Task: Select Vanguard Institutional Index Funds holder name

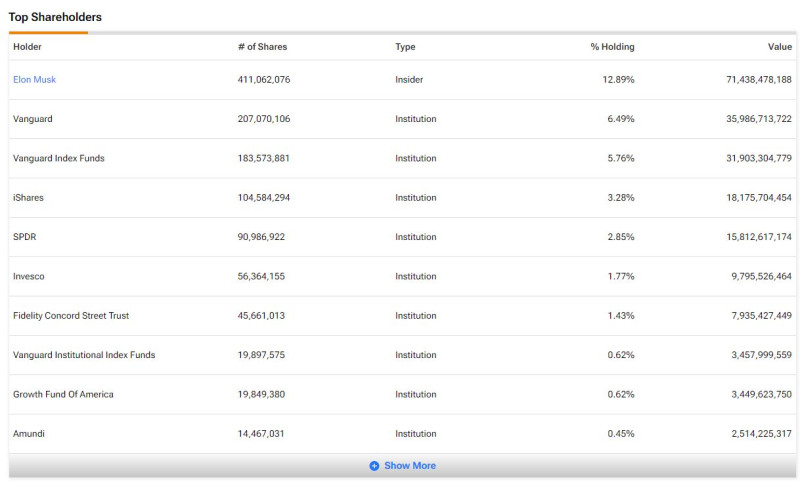Action: [x=84, y=355]
